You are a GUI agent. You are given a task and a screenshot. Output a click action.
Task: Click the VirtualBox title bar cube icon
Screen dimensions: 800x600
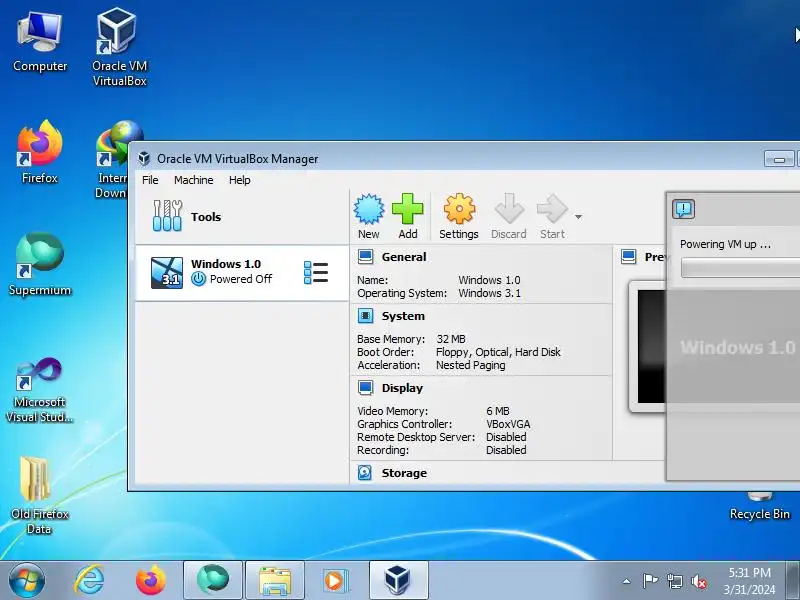click(144, 159)
